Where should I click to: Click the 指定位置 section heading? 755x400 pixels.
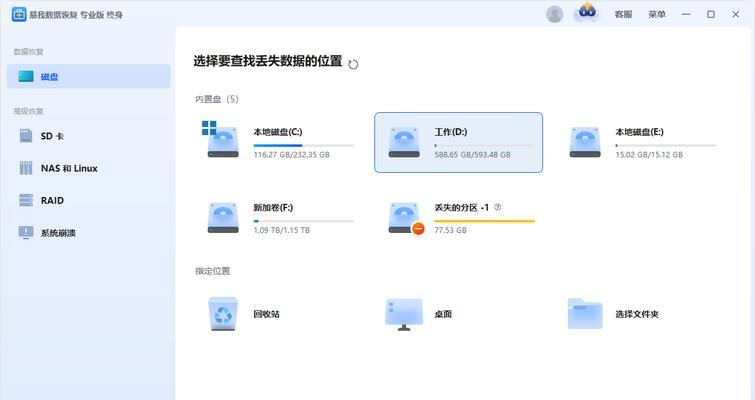tap(212, 271)
